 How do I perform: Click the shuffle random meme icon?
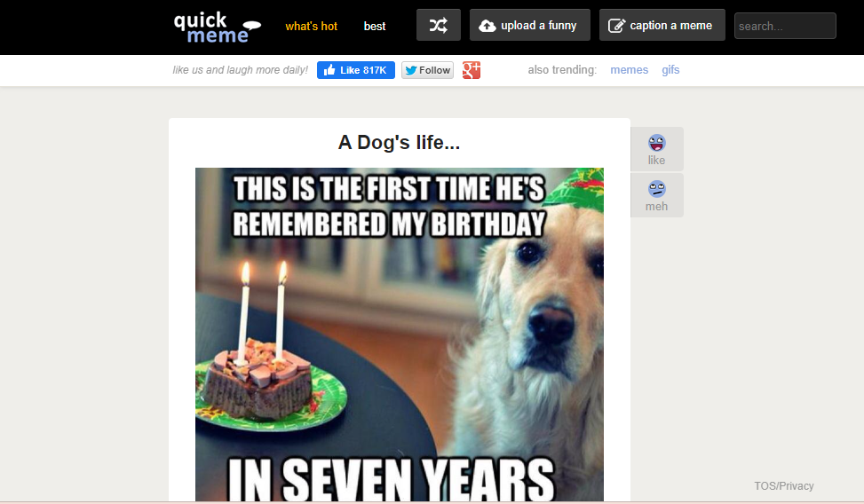coord(439,26)
